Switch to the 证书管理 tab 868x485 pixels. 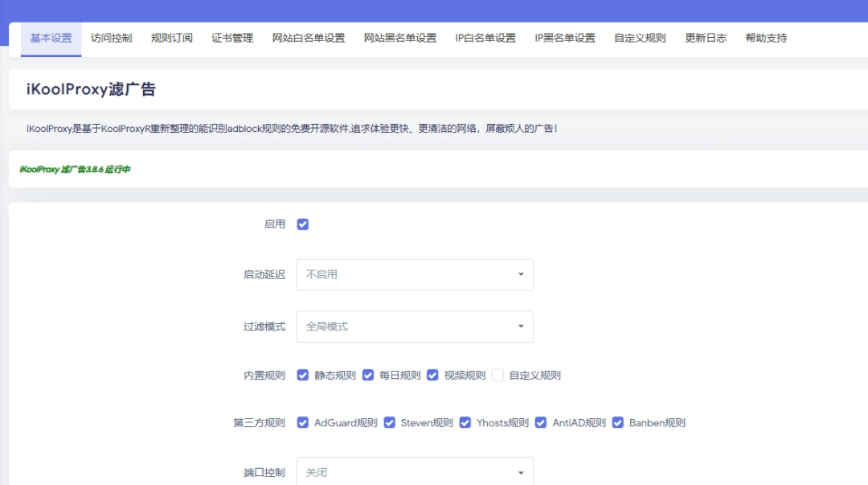coord(231,37)
